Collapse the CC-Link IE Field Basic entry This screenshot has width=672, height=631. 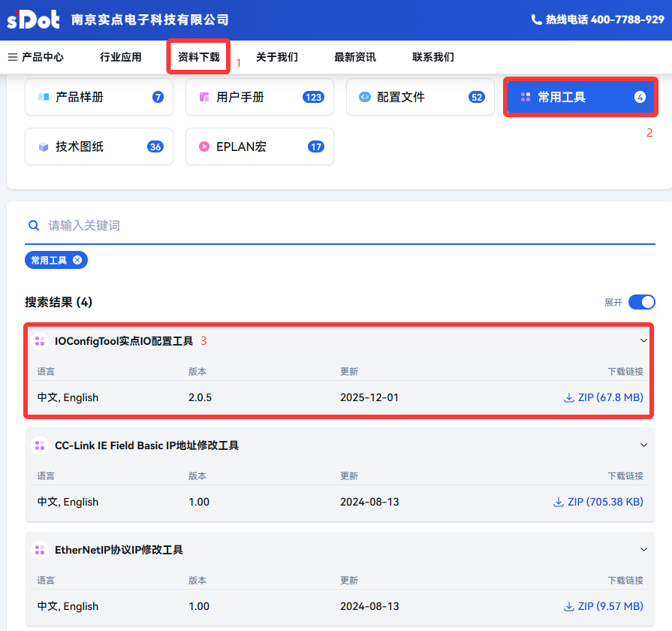tap(643, 445)
